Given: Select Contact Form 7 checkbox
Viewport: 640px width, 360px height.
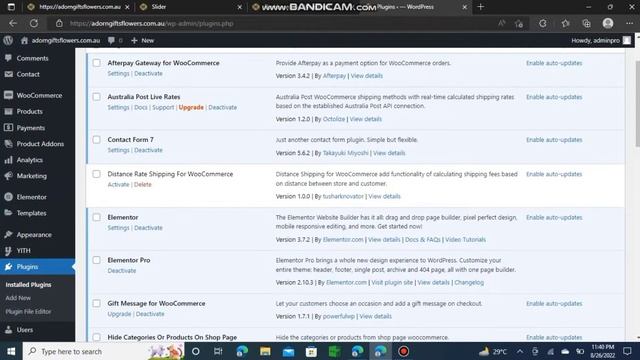Looking at the screenshot, I should pos(96,140).
